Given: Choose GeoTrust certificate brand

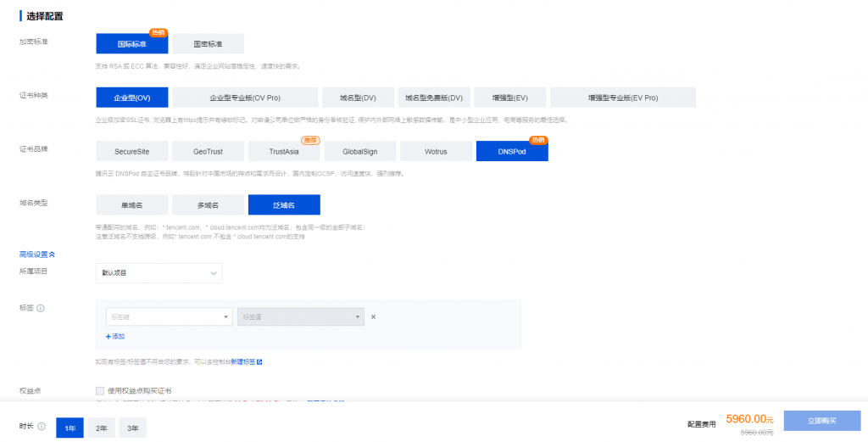Looking at the screenshot, I should point(209,151).
